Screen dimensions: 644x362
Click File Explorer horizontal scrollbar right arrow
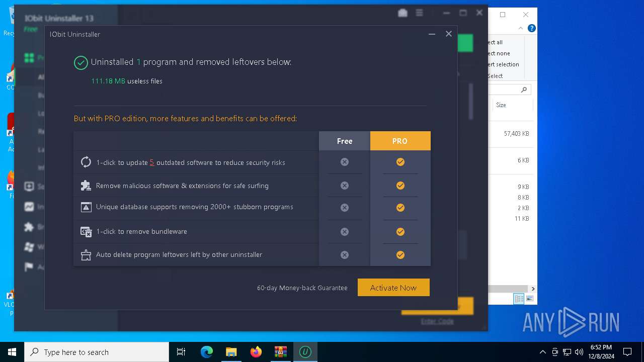(533, 289)
